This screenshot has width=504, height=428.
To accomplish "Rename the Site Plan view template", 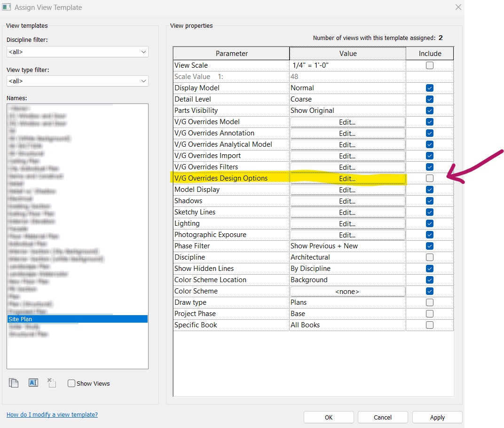I will pyautogui.click(x=33, y=382).
